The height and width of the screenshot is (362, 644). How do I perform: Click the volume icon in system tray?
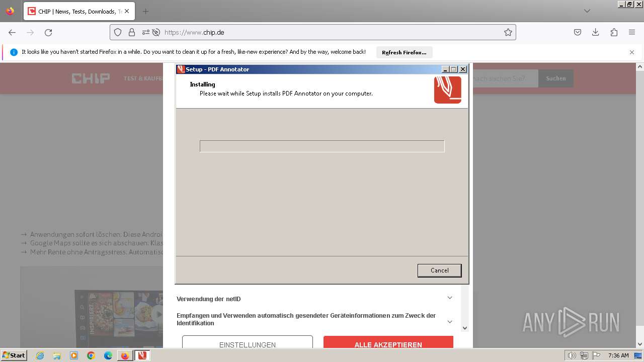[572, 355]
